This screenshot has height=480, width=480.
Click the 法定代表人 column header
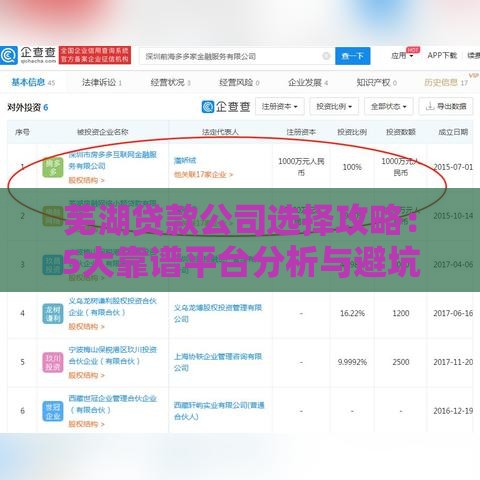coord(220,132)
